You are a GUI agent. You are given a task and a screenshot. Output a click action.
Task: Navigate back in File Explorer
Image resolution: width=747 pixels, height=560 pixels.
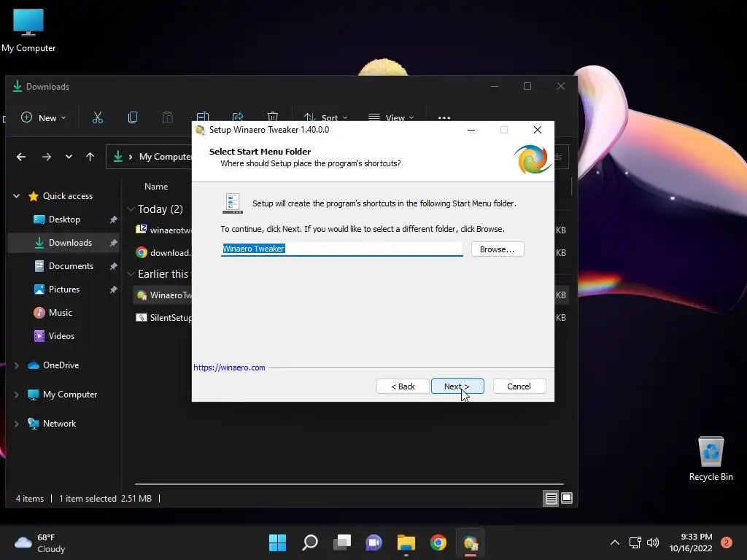(x=21, y=157)
